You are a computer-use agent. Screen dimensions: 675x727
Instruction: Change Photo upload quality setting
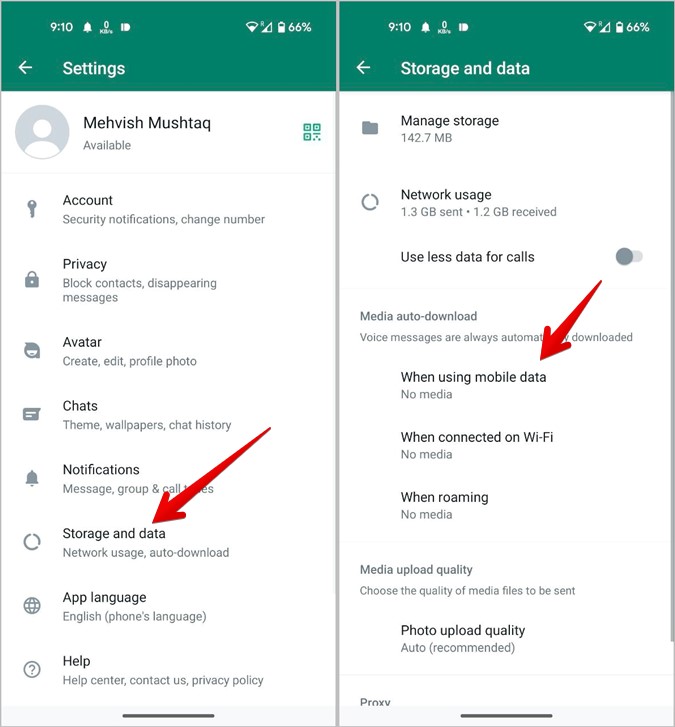505,638
